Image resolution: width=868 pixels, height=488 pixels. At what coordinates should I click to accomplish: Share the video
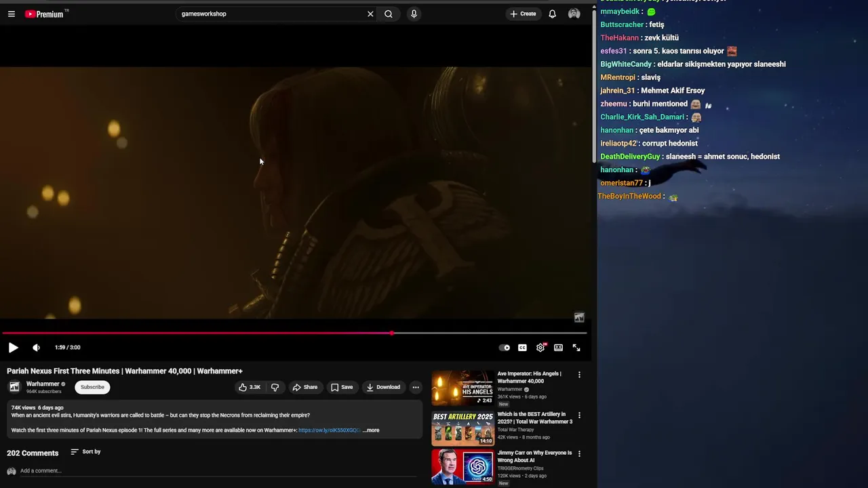[x=304, y=387]
